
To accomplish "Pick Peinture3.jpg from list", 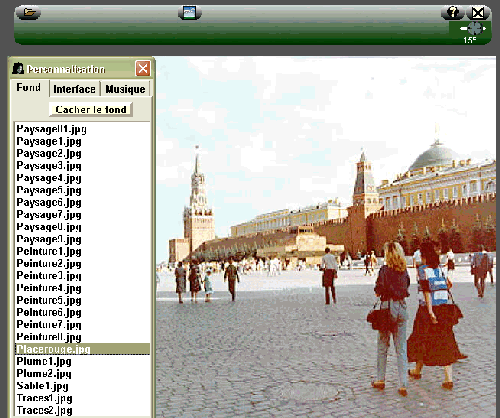I will pyautogui.click(x=82, y=276).
